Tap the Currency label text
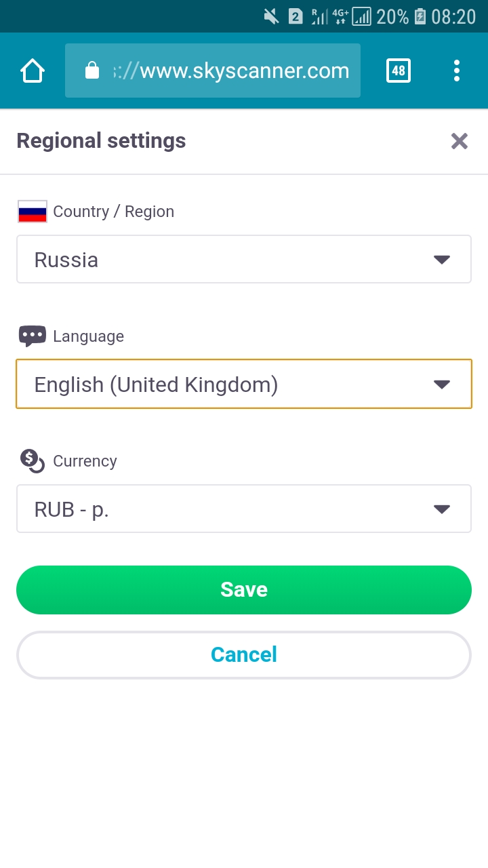This screenshot has width=488, height=868. click(85, 461)
